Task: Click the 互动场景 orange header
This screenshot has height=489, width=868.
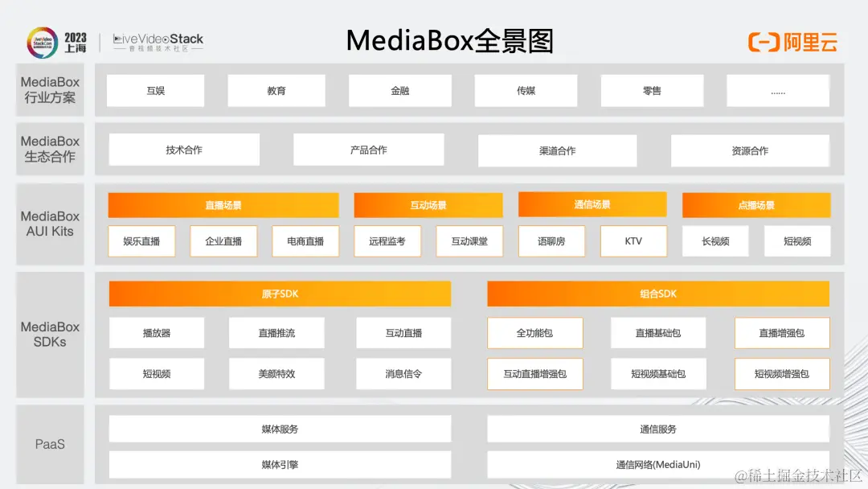Action: 428,205
